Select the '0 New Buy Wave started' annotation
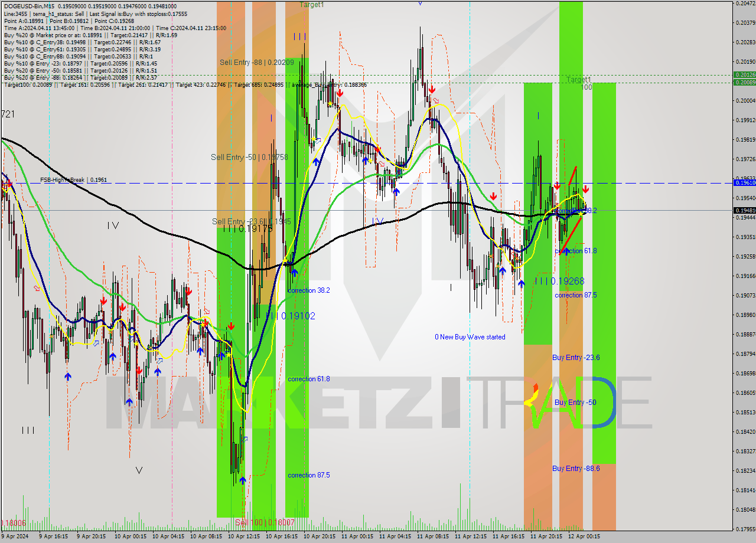This screenshot has width=756, height=543. click(x=470, y=337)
